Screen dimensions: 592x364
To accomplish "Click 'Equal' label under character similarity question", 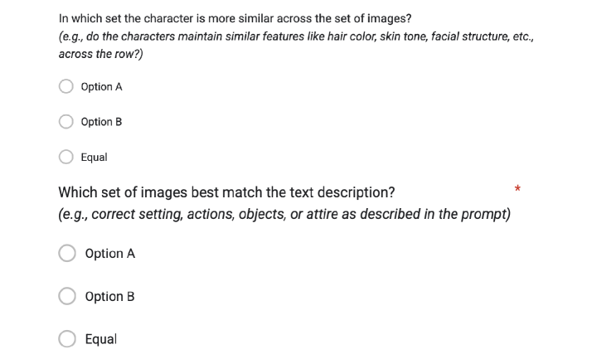I will [x=94, y=157].
